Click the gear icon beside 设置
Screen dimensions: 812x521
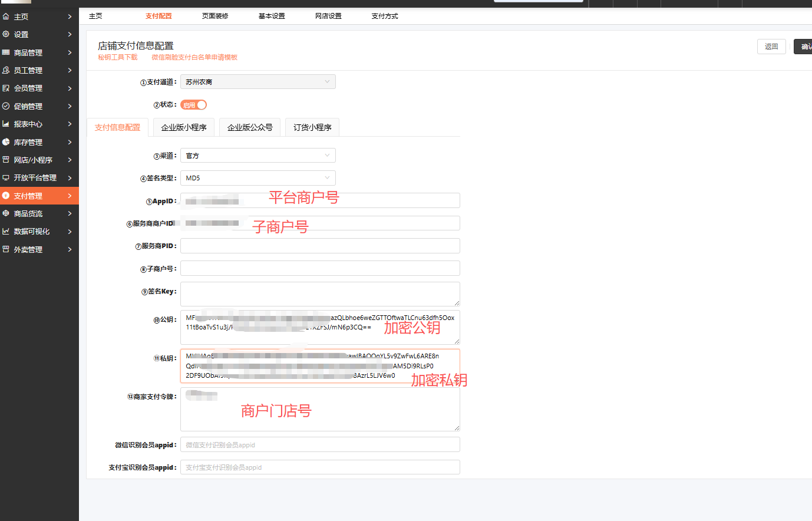[x=6, y=34]
